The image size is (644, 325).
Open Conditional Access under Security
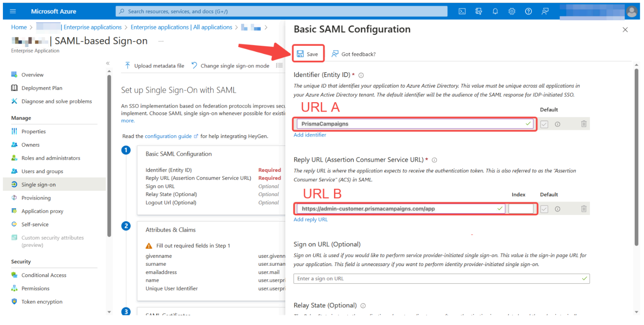pos(44,275)
